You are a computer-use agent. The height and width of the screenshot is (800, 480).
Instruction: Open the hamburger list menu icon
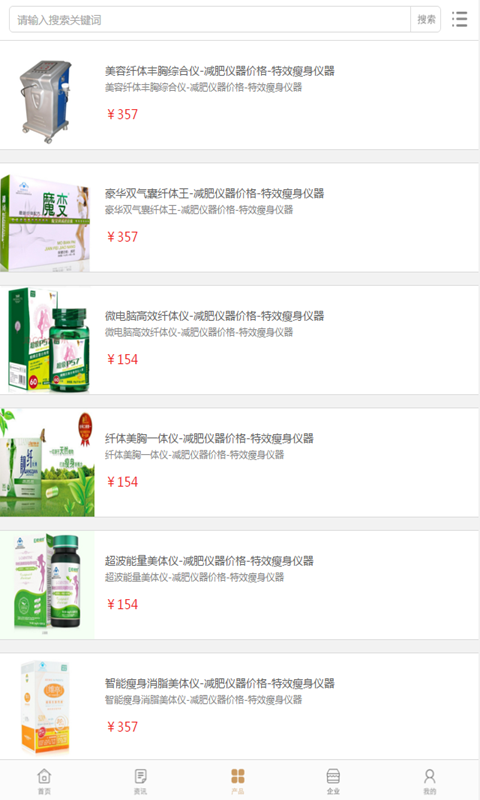[x=459, y=19]
